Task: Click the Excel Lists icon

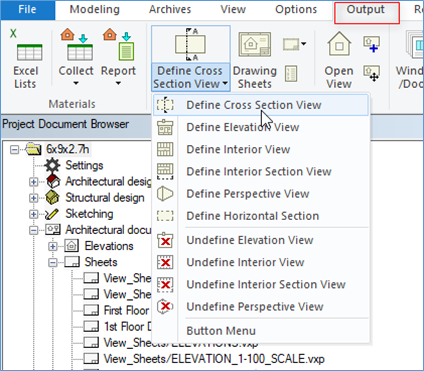Action: (29, 52)
